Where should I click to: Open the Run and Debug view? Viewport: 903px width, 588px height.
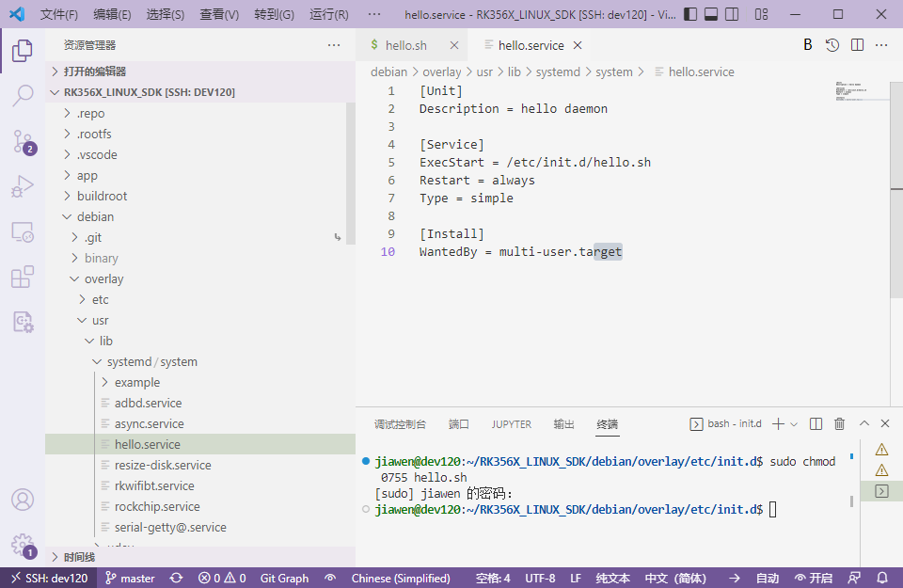22,185
